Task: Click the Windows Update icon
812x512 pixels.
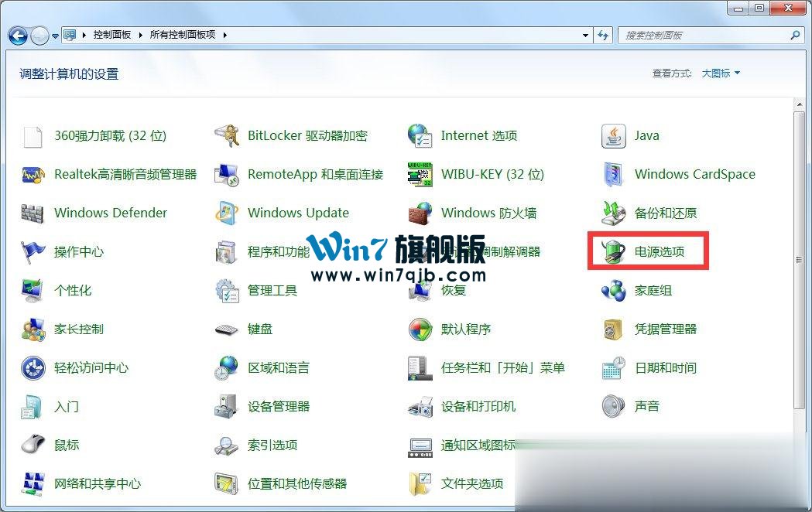Action: click(227, 213)
